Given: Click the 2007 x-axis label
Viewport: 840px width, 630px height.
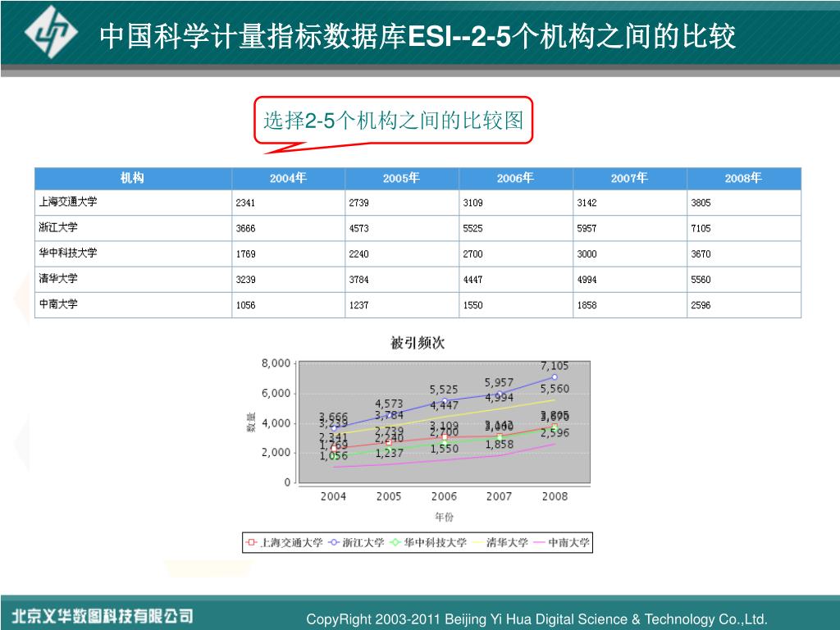Looking at the screenshot, I should (500, 496).
